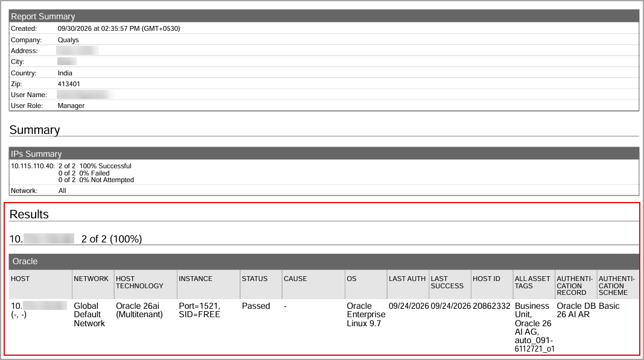The height and width of the screenshot is (360, 644).
Task: Click the Global Default Network cell
Action: pyautogui.click(x=89, y=314)
